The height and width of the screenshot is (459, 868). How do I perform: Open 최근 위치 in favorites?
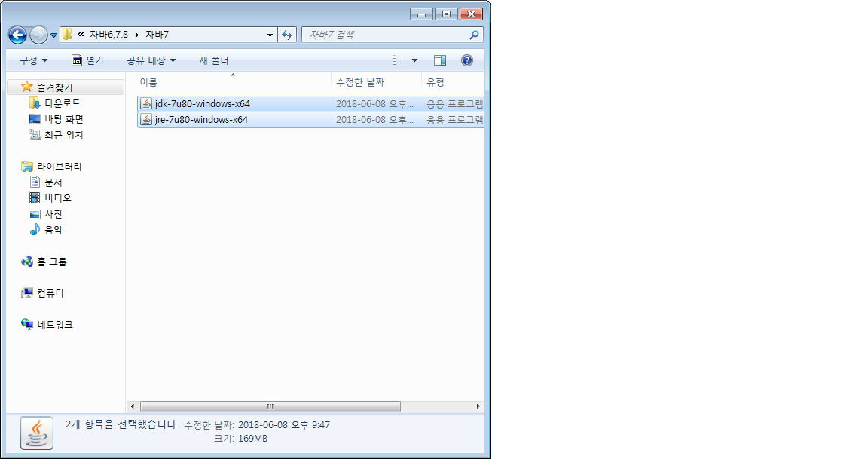pyautogui.click(x=63, y=135)
